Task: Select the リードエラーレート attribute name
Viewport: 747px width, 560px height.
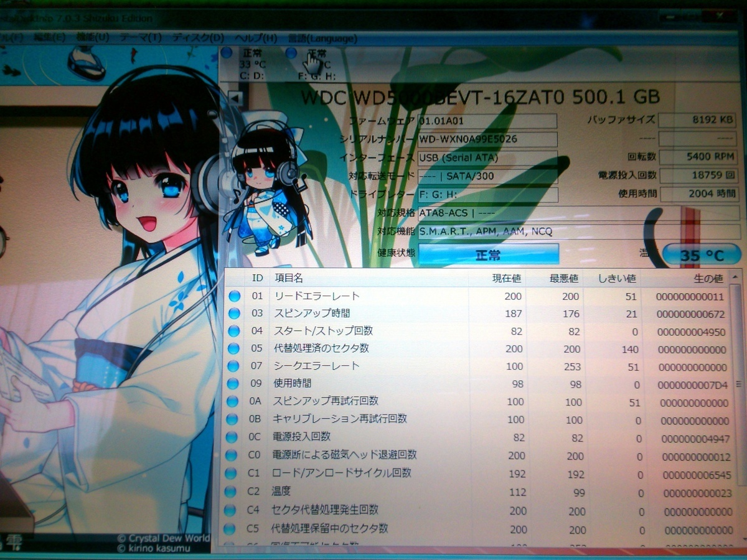Action: click(316, 296)
